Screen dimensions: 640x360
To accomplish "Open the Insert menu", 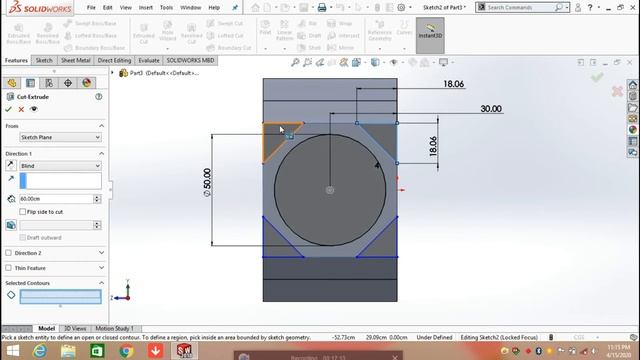I will (146, 7).
